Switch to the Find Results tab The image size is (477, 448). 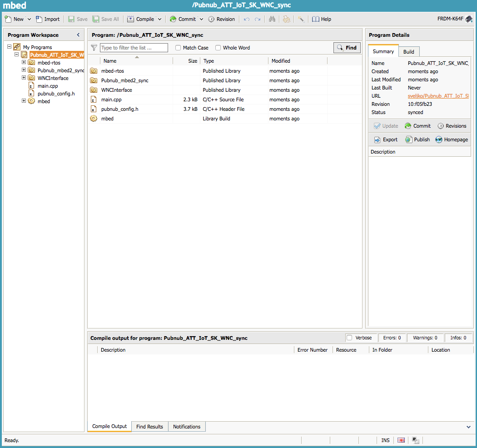pos(149,427)
